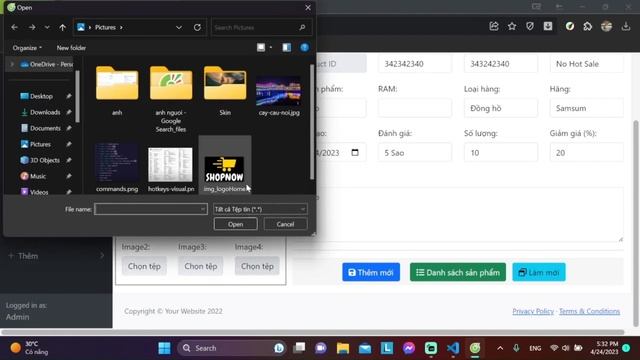Screen dimensions: 640x360
Task: Open No Hot Sale dropdown
Action: (587, 64)
